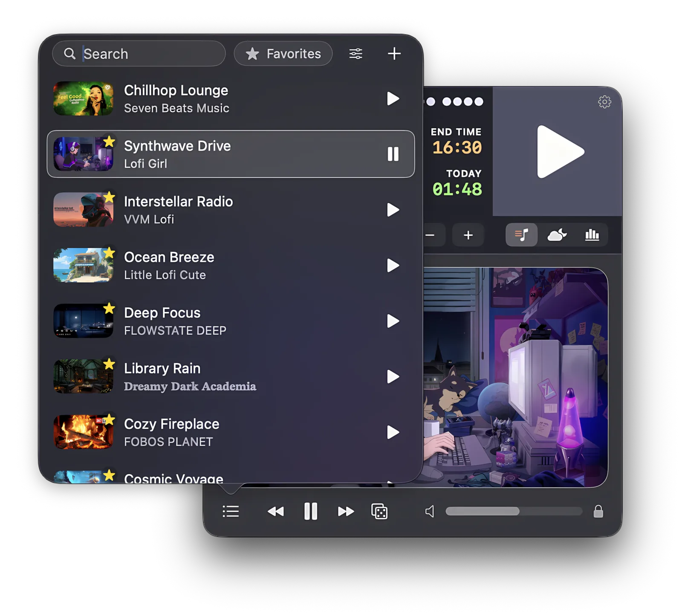Play the Library Rain station
The height and width of the screenshot is (616, 682).
(393, 376)
